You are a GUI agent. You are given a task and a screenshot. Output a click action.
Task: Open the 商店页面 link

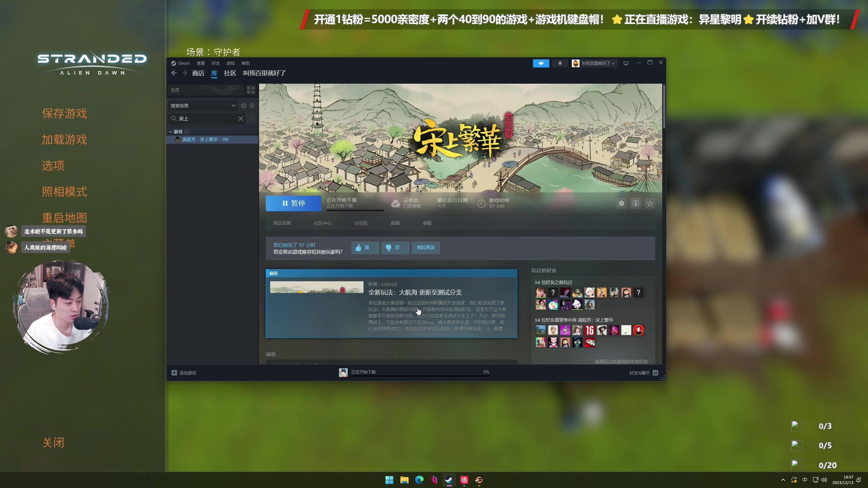point(282,223)
